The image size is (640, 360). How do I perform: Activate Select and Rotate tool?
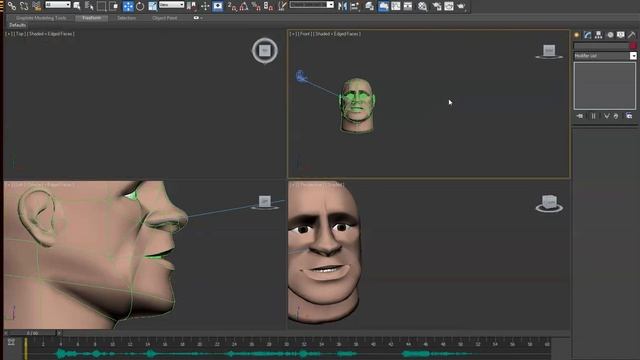[140, 6]
